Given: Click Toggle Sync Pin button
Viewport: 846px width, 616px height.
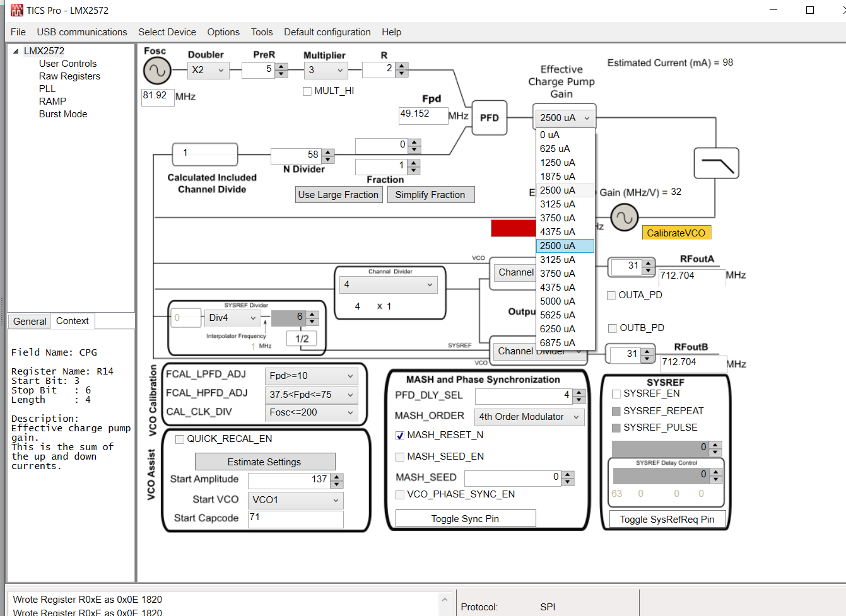Looking at the screenshot, I should click(466, 519).
